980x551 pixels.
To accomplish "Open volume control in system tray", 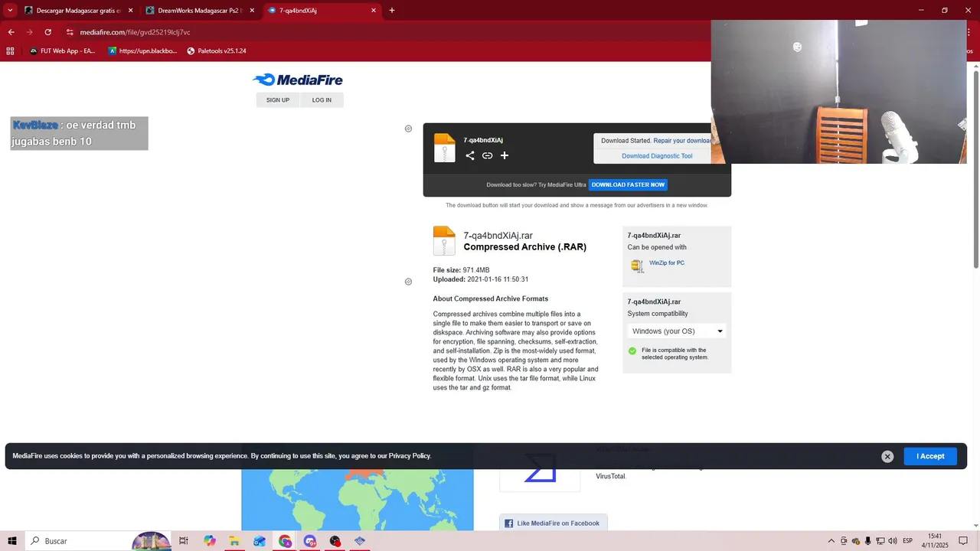I will point(893,541).
